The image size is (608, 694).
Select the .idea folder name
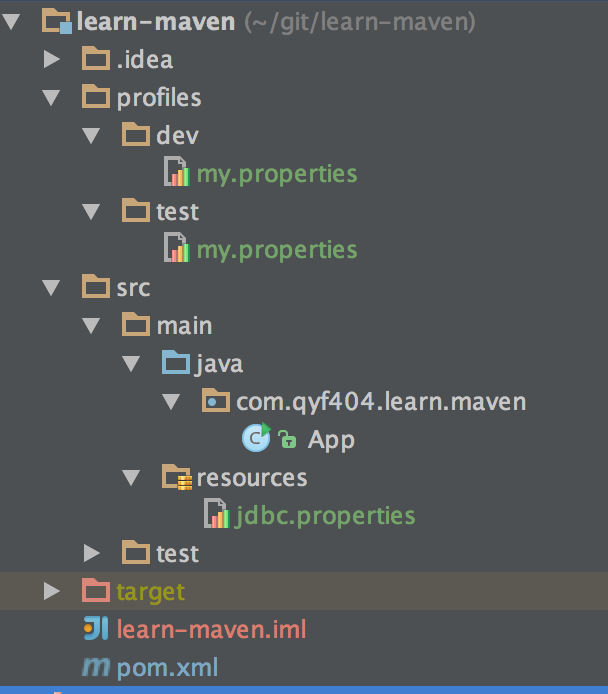click(x=145, y=60)
